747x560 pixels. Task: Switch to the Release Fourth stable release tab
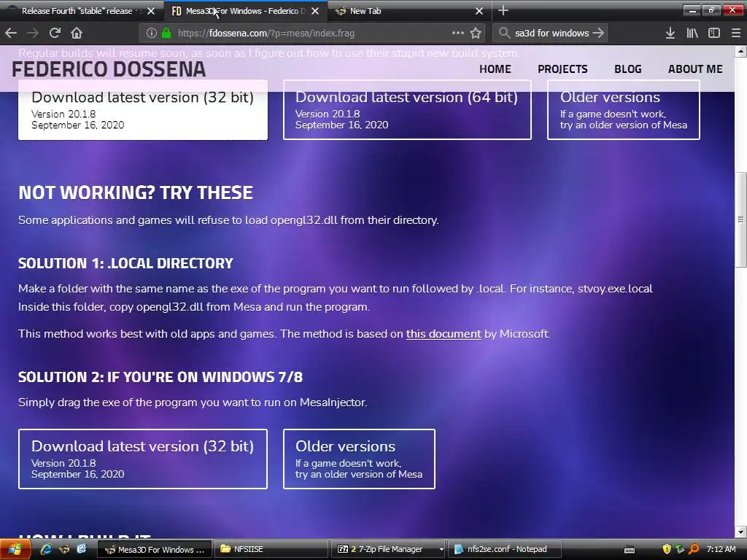coord(76,11)
